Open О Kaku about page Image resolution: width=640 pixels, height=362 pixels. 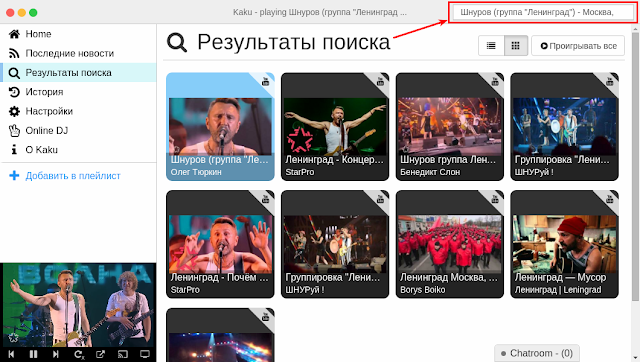(x=78, y=150)
